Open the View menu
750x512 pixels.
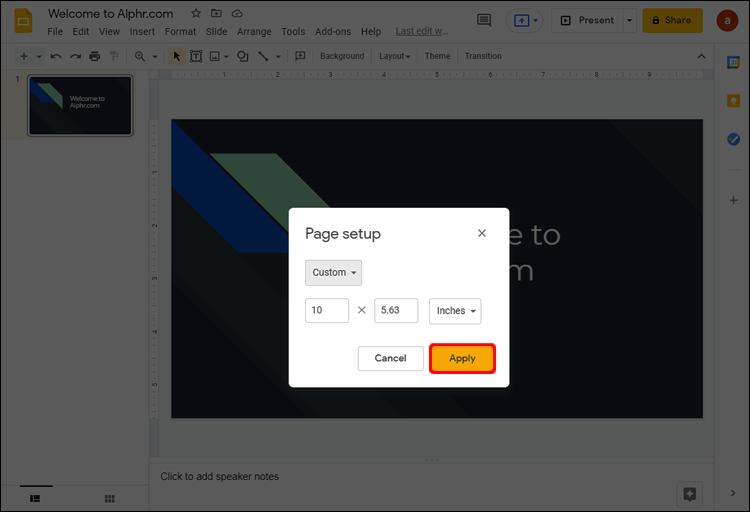(x=109, y=32)
